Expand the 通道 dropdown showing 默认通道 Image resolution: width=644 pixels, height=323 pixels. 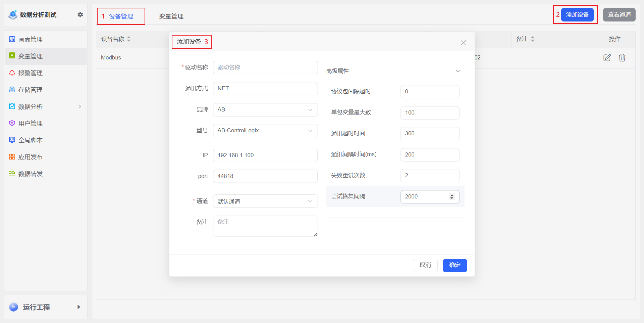309,201
